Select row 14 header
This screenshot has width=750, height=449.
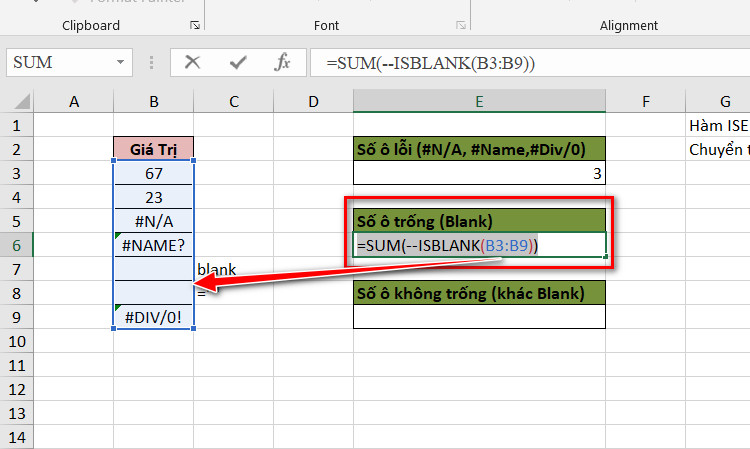17,437
